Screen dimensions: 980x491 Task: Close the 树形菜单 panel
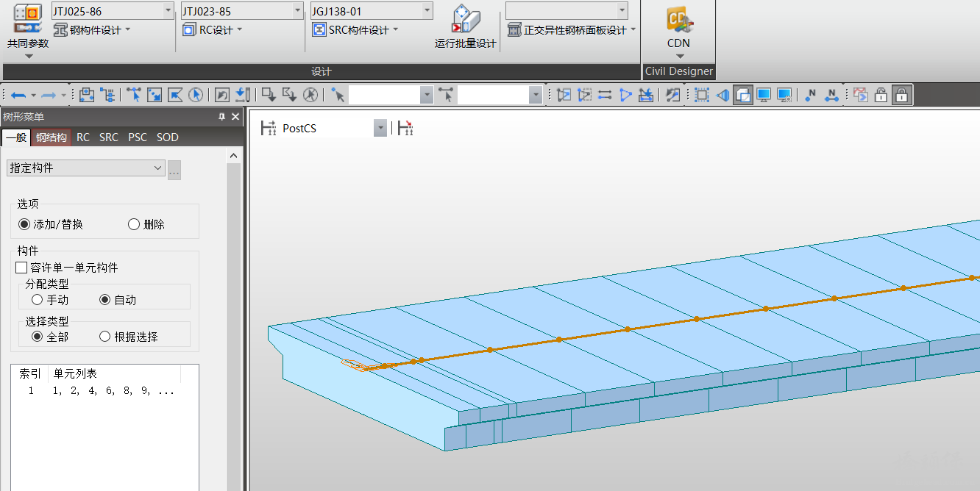(x=235, y=117)
